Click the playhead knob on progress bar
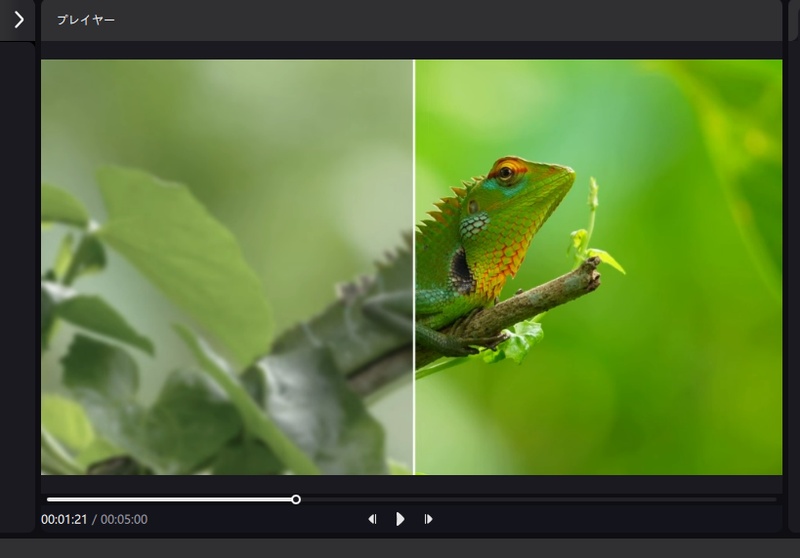Viewport: 800px width, 558px height. point(296,499)
